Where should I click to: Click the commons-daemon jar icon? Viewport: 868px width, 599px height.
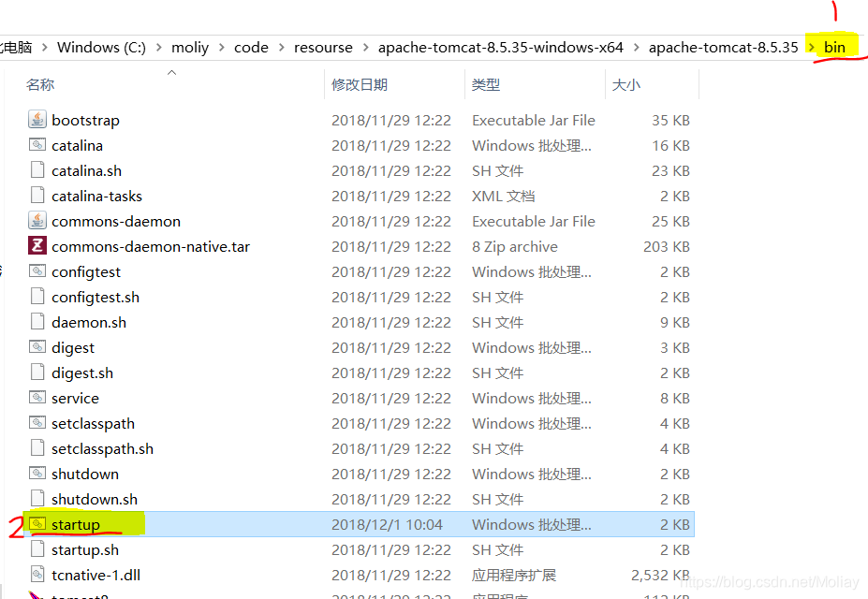pyautogui.click(x=37, y=221)
